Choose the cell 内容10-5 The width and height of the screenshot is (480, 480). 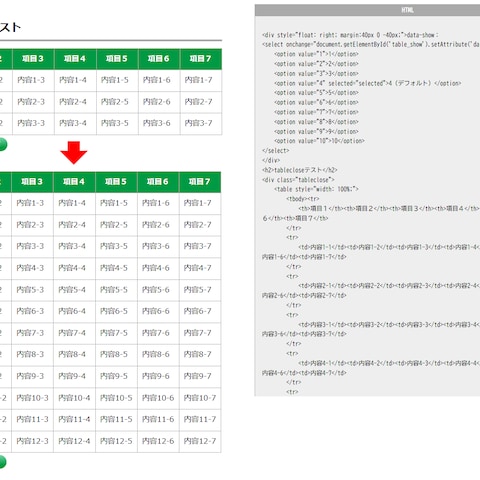click(x=116, y=398)
